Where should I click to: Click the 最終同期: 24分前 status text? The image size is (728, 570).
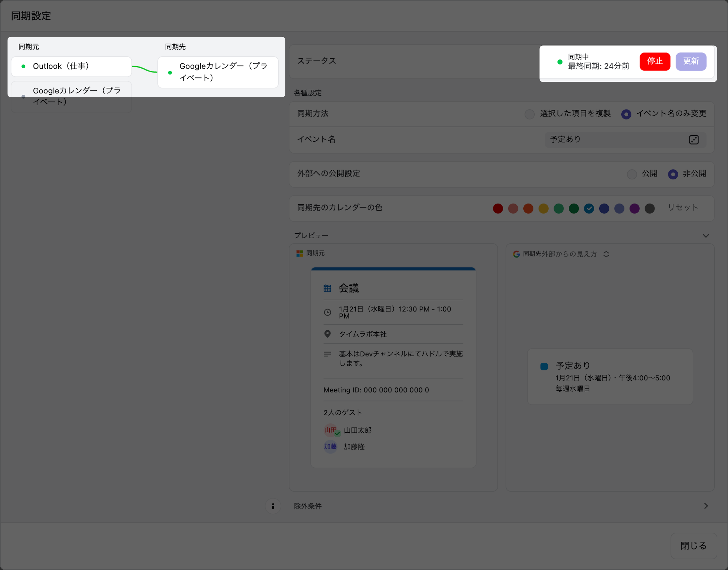[599, 66]
